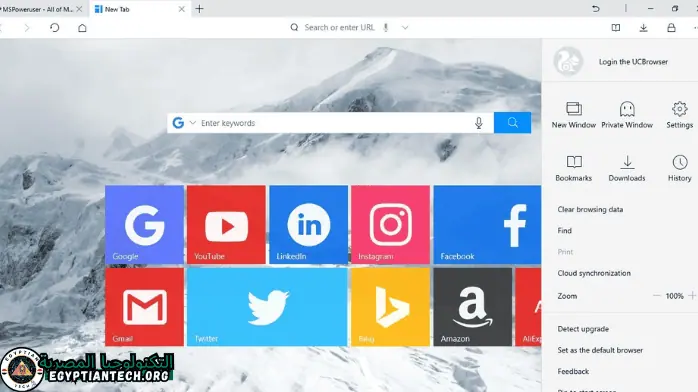The width and height of the screenshot is (698, 392).
Task: Select Find menu entry
Action: (x=564, y=230)
